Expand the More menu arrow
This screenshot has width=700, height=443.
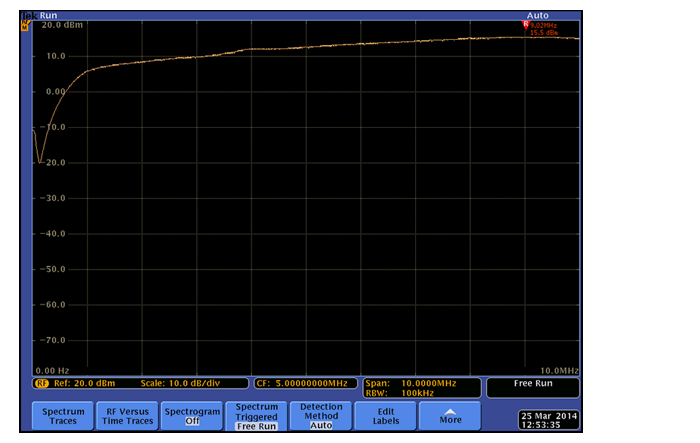(450, 416)
